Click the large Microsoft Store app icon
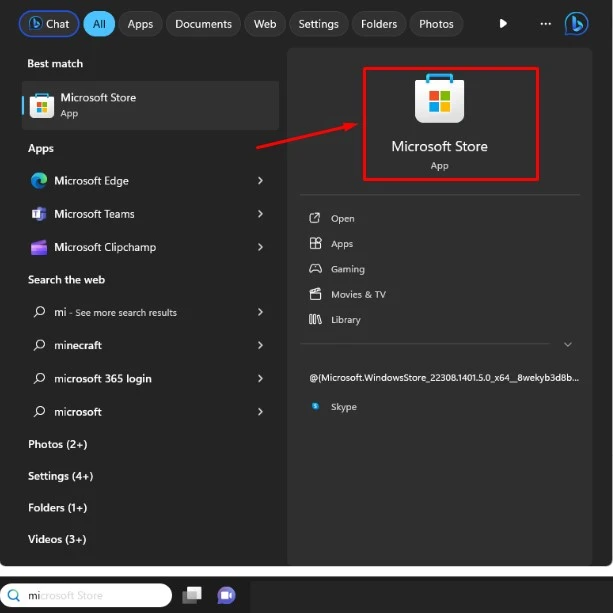This screenshot has width=613, height=613. [439, 101]
